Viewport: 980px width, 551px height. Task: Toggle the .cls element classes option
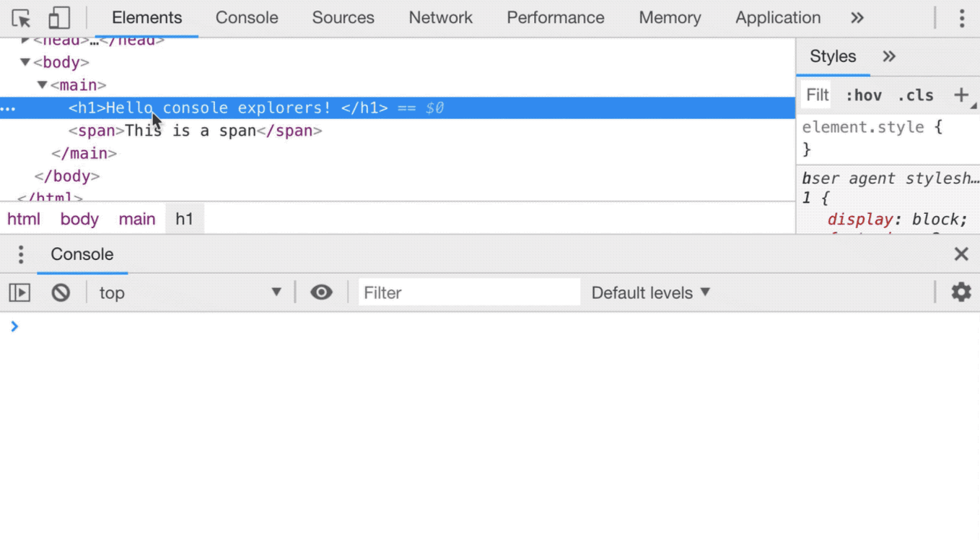(x=915, y=95)
